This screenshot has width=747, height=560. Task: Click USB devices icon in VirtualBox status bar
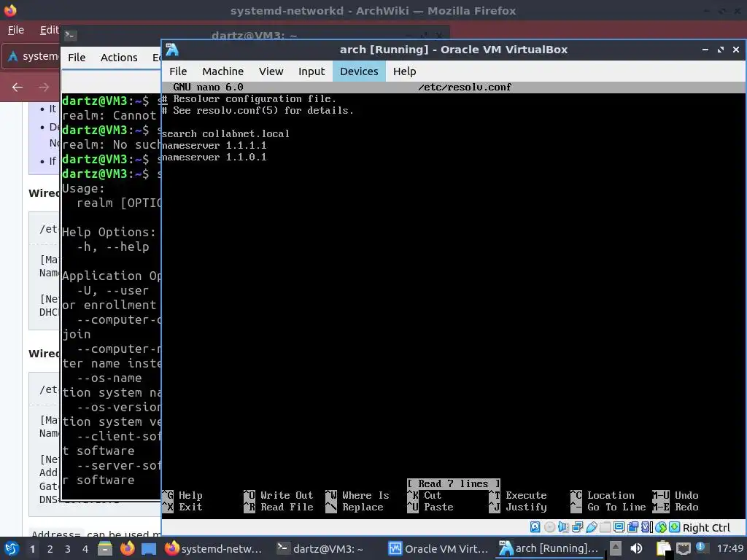(x=591, y=527)
